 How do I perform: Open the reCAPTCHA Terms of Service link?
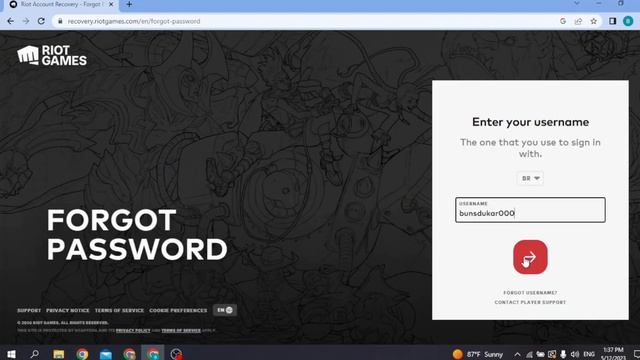coord(181,330)
